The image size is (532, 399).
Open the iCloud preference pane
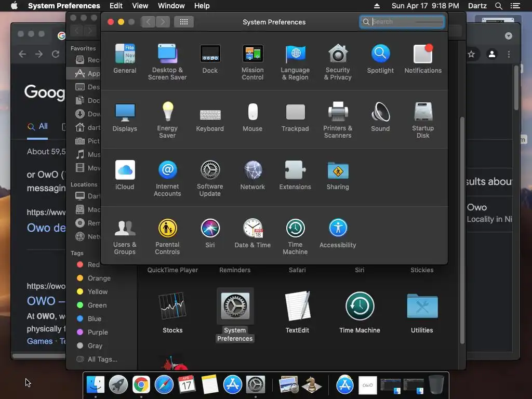click(125, 176)
